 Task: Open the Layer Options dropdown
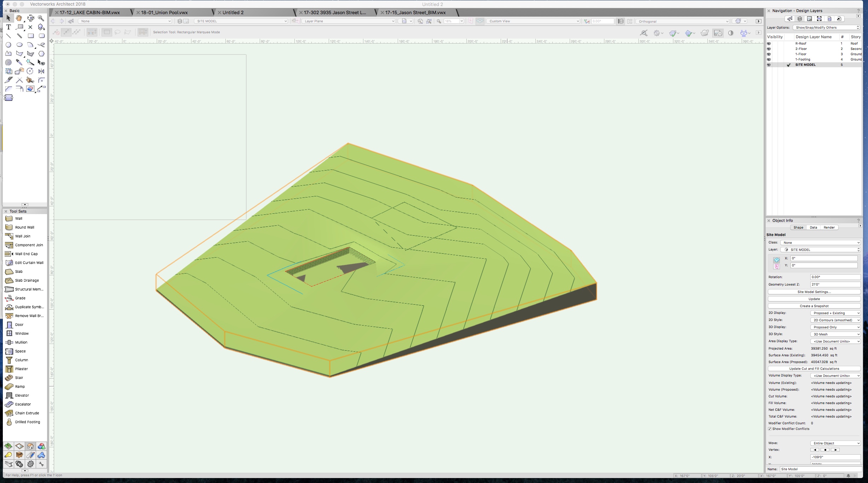827,27
